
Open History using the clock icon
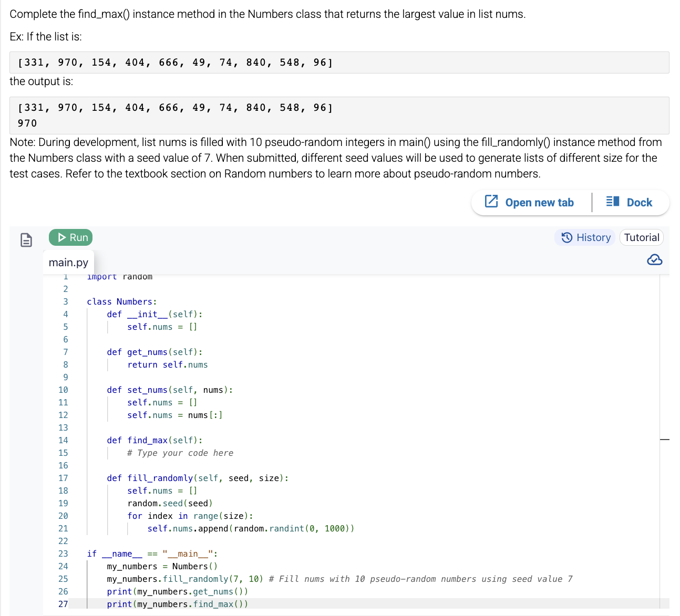click(x=566, y=237)
